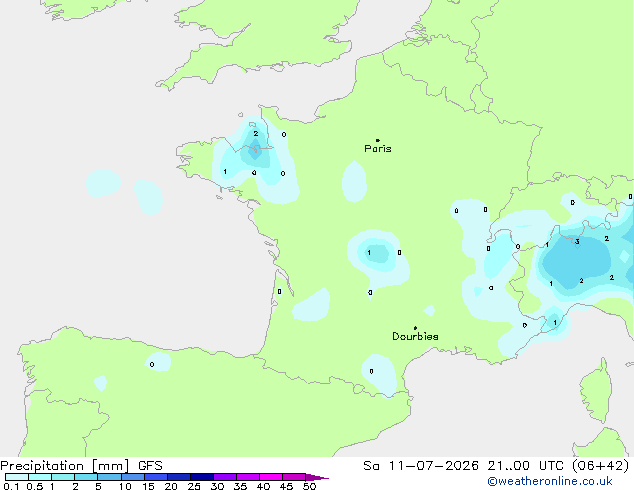Pick the 0.5–1 mm legend swatch
The width and height of the screenshot is (634, 490).
[x=40, y=477]
